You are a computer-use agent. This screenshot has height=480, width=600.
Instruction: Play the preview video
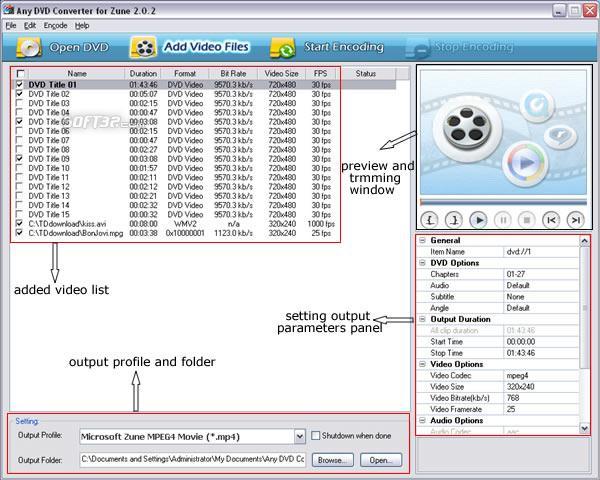point(479,220)
